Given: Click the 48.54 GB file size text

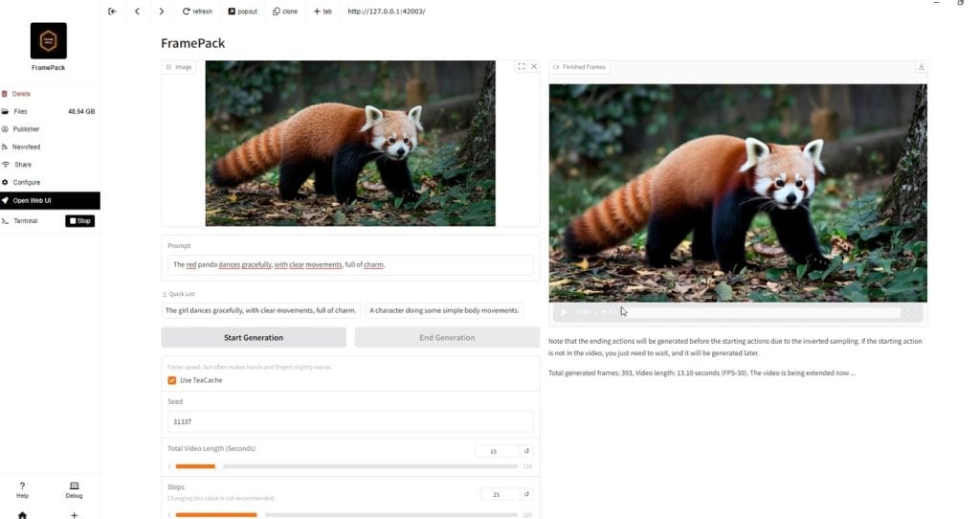Looking at the screenshot, I should pos(81,111).
